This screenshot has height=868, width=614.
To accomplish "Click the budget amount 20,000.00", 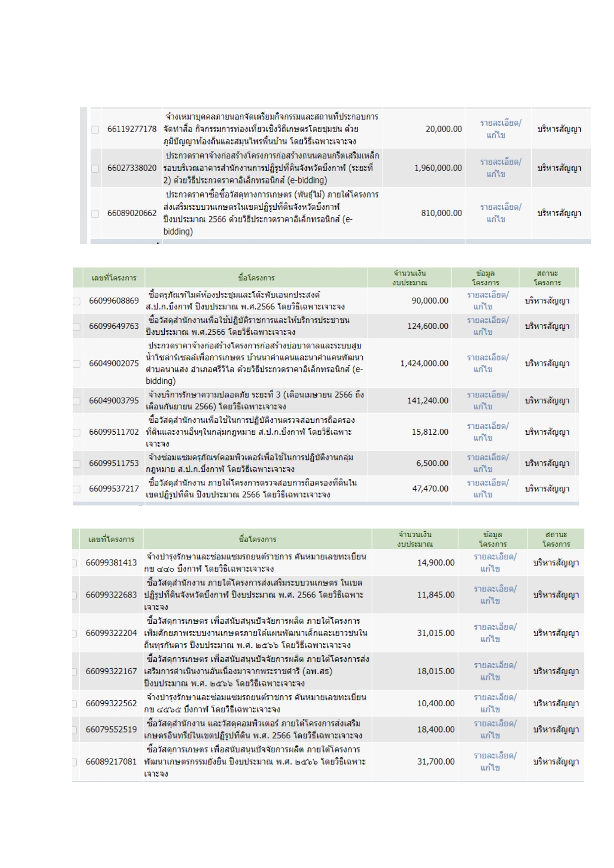I will tap(444, 129).
